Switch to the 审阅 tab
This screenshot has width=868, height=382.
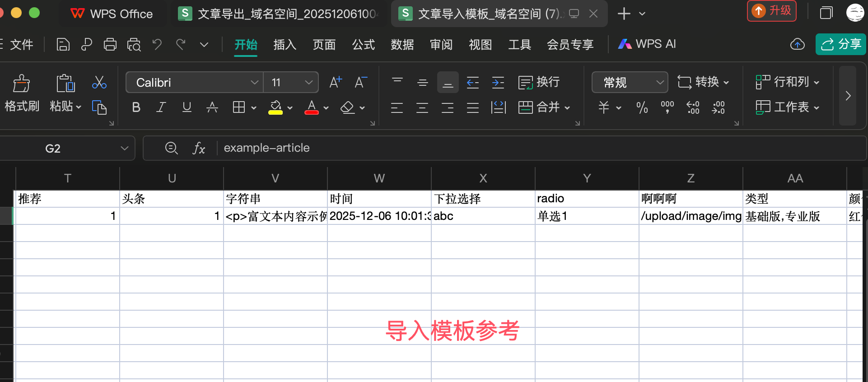tap(441, 45)
